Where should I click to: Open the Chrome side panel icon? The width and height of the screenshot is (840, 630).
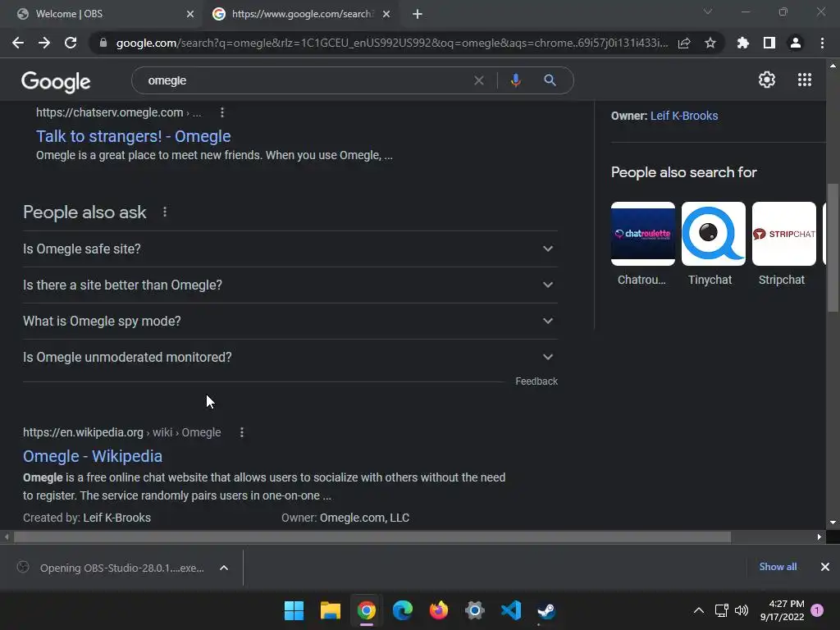[x=769, y=43]
